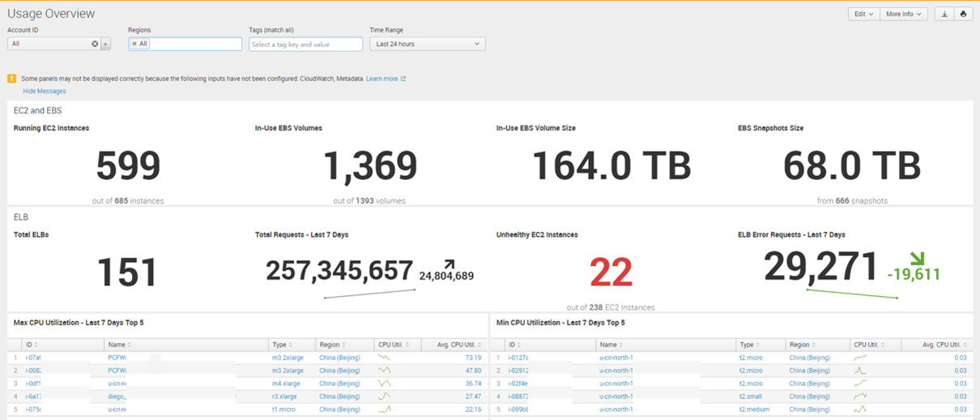Sort Min CPU table by Name column
The width and height of the screenshot is (980, 420).
(611, 345)
